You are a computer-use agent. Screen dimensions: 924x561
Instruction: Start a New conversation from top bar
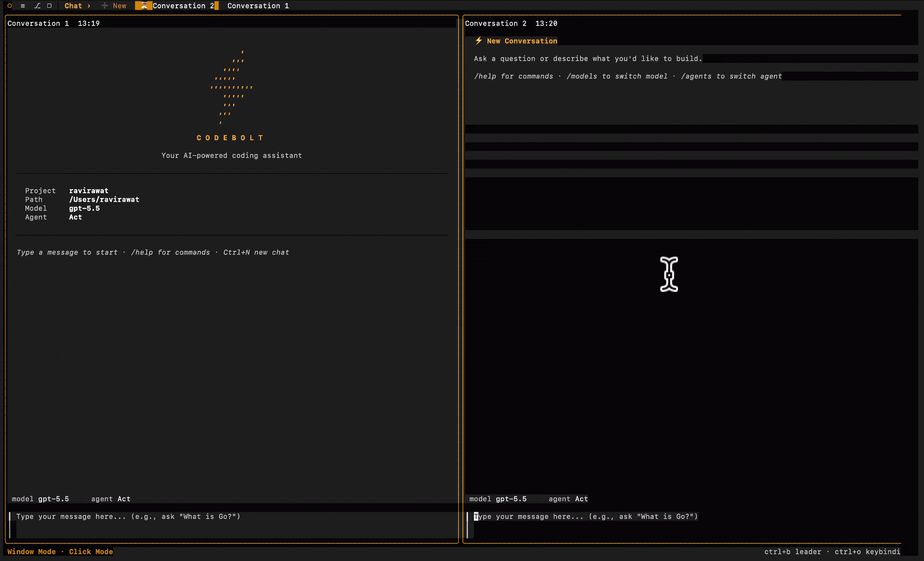pos(119,6)
